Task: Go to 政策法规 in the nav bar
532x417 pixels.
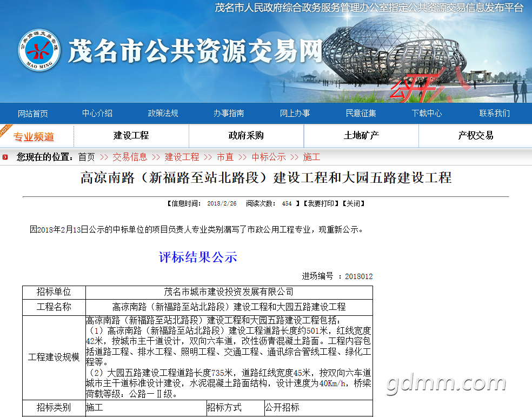Action: coord(163,114)
